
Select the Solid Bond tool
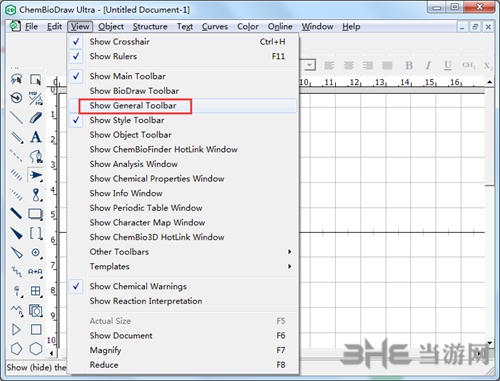pyautogui.click(x=16, y=117)
